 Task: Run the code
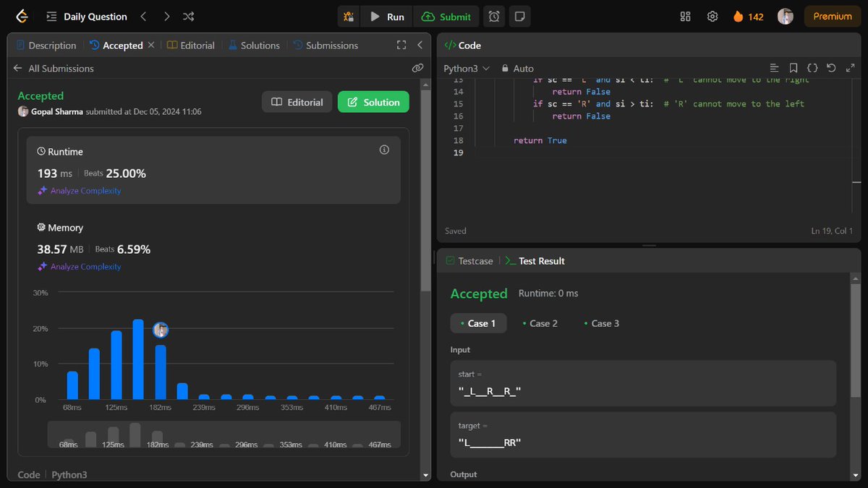tap(386, 16)
